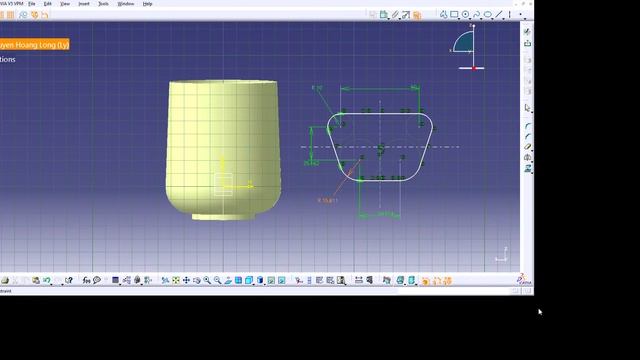Select the Line sketch tool
Viewport: 640px width, 360px height.
pos(498,15)
